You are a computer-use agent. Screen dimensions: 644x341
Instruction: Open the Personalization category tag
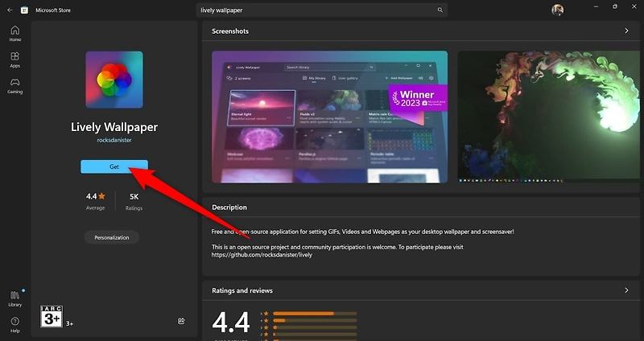[112, 237]
